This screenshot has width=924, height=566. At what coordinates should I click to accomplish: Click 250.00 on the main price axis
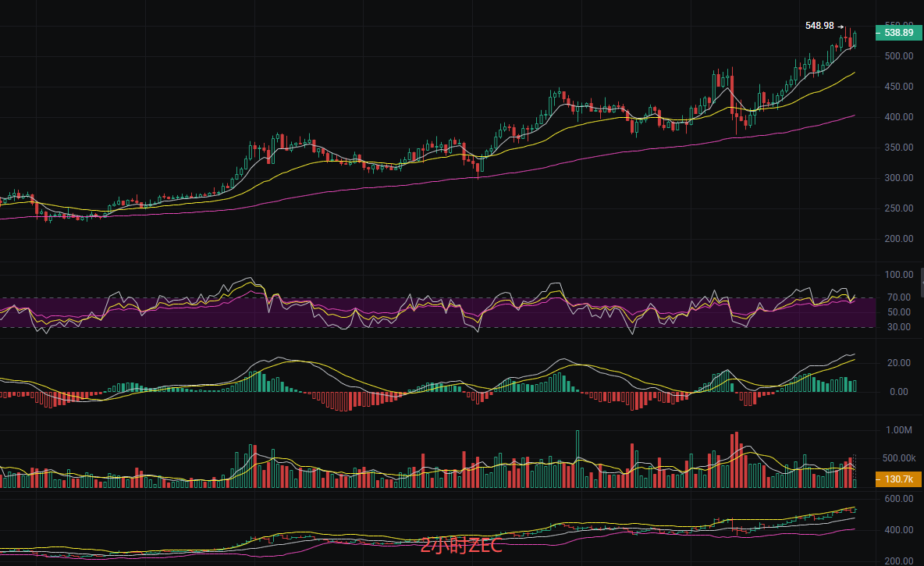click(x=899, y=208)
